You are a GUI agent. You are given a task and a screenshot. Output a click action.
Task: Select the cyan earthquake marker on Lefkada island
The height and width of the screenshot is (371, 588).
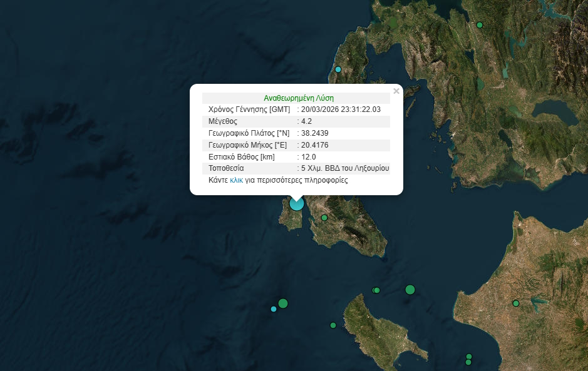pos(338,69)
